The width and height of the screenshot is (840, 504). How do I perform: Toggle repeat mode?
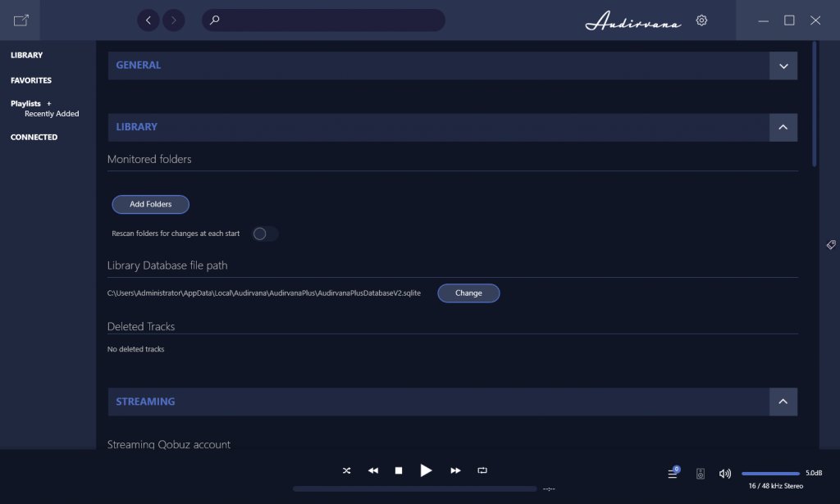point(482,470)
